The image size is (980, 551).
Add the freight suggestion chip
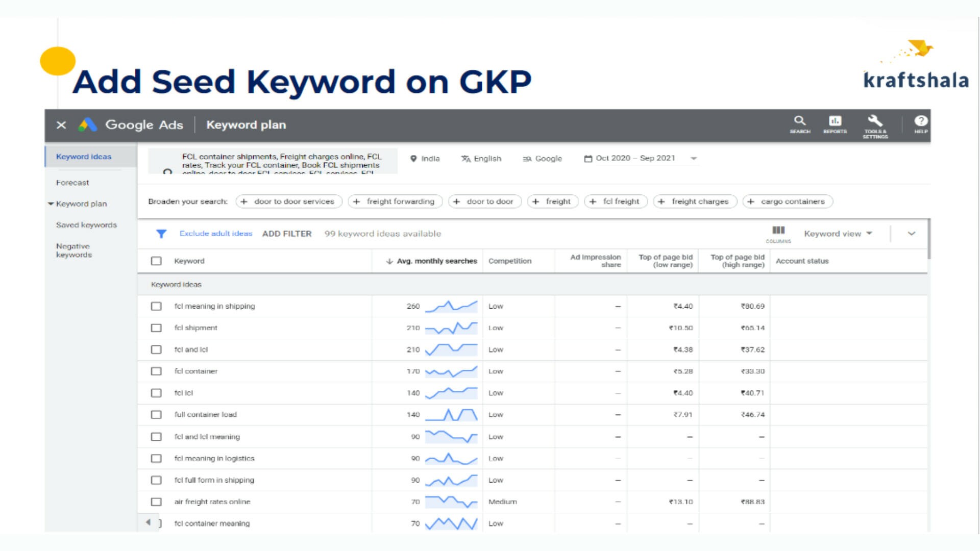[x=553, y=202]
